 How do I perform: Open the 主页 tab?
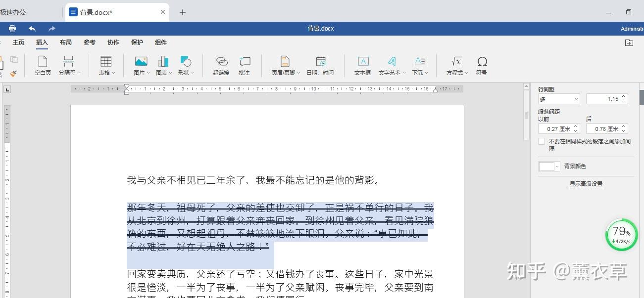(x=18, y=43)
